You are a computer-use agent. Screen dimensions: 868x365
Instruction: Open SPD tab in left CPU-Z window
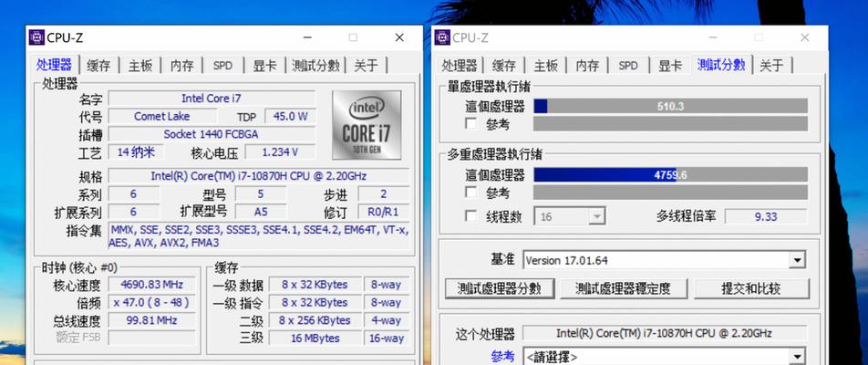[222, 66]
